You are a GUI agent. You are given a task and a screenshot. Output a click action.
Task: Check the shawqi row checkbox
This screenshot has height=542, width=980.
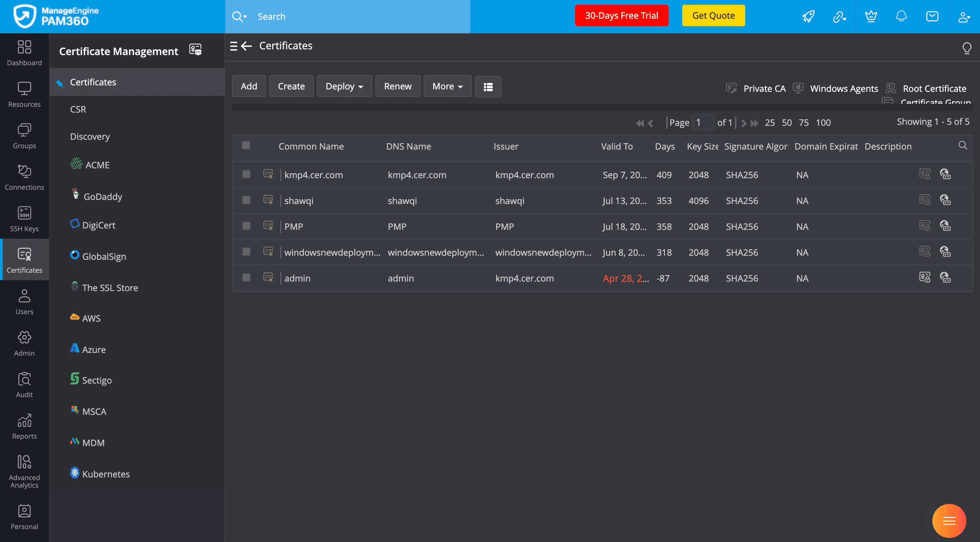click(246, 200)
